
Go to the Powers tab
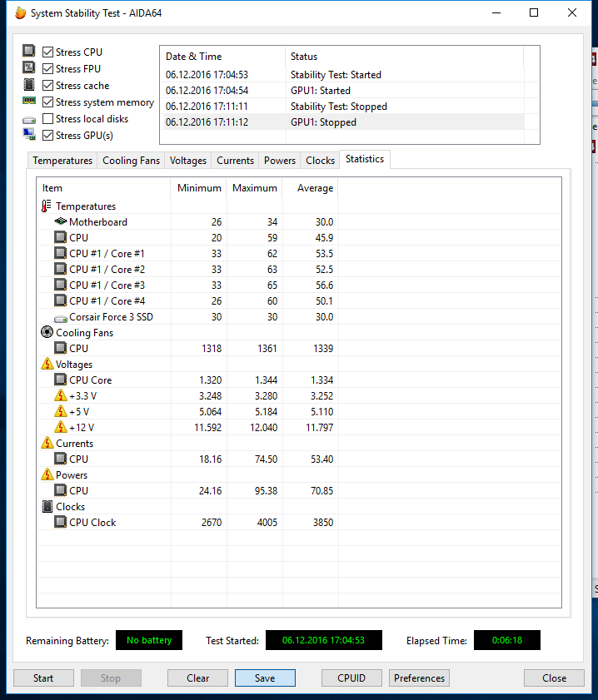280,161
